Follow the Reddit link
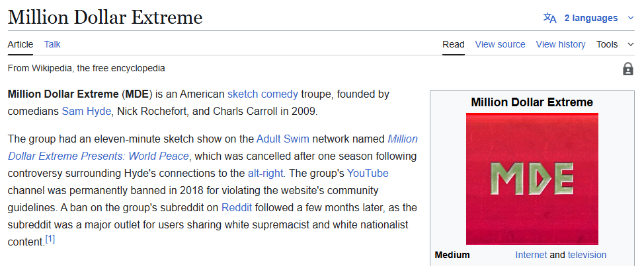 (237, 208)
